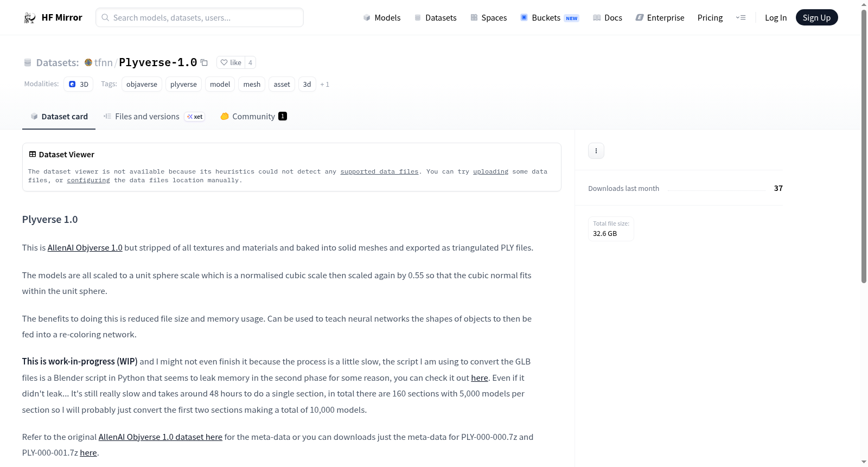The image size is (868, 467).
Task: Click the Plyverse 1.0 heading
Action: [50, 220]
